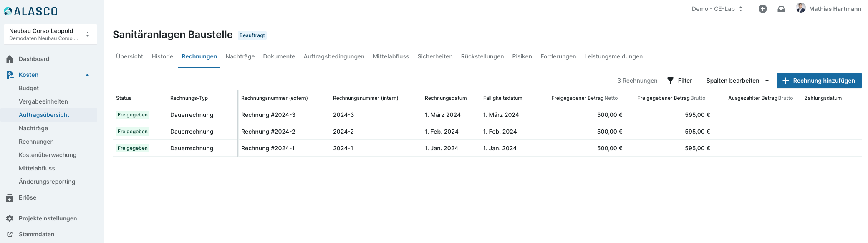The height and width of the screenshot is (243, 868).
Task: Sort by Rechnungsdatum column header
Action: tap(445, 98)
